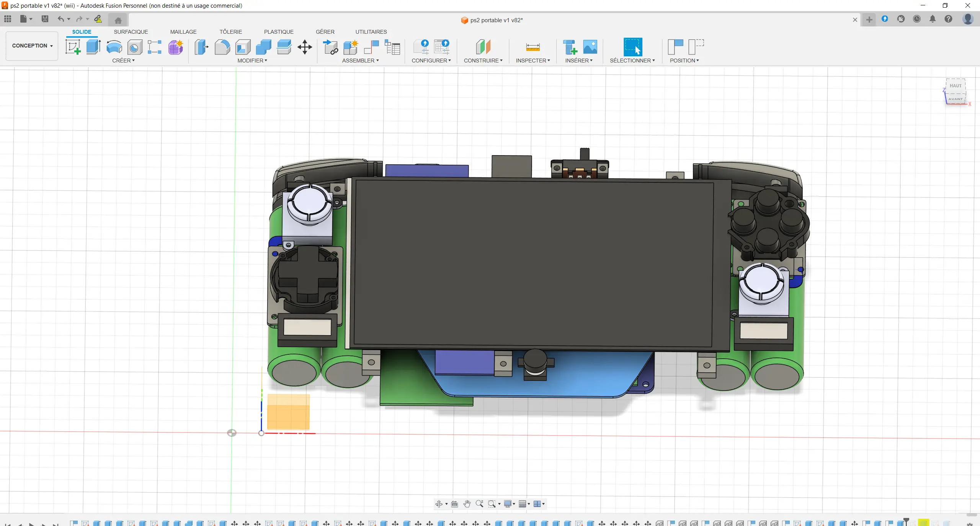Open the grid and snaps settings dropdown

coord(524,504)
